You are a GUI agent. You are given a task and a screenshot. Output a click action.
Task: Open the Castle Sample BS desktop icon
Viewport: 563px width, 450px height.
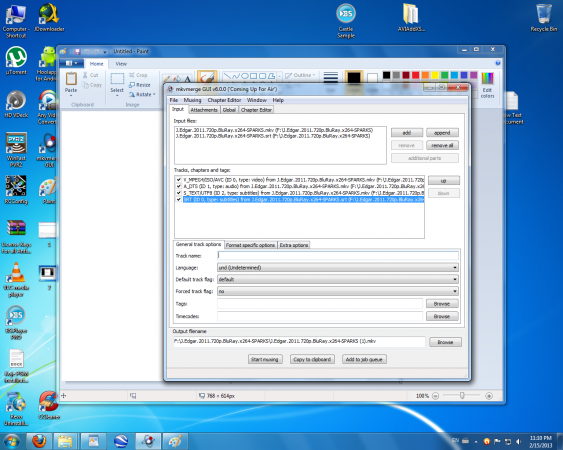point(346,21)
